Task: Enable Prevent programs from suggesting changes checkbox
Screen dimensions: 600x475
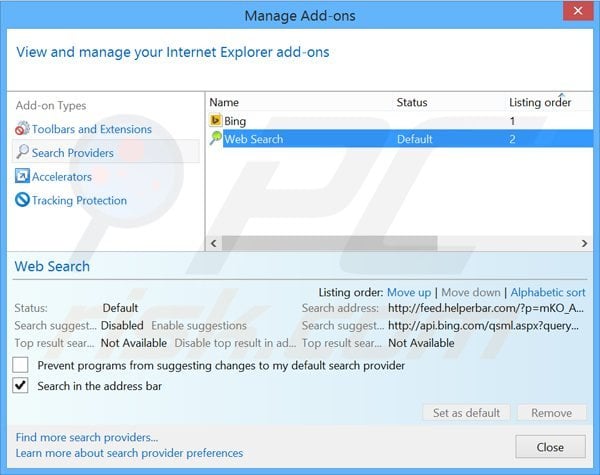Action: (x=20, y=365)
